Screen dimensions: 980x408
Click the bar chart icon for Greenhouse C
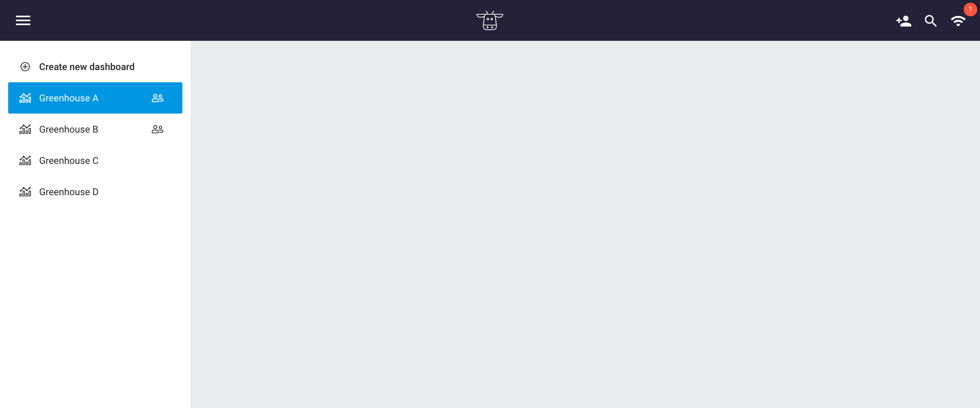(x=25, y=160)
